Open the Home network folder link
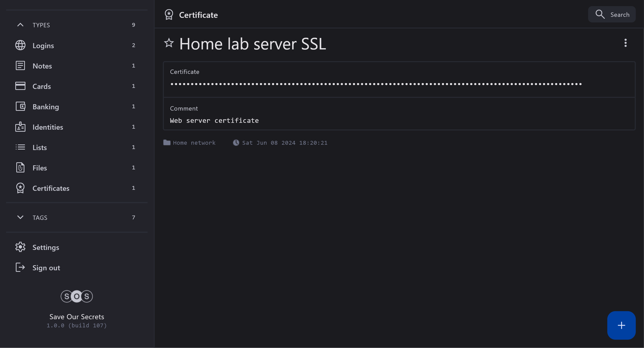 pos(194,143)
